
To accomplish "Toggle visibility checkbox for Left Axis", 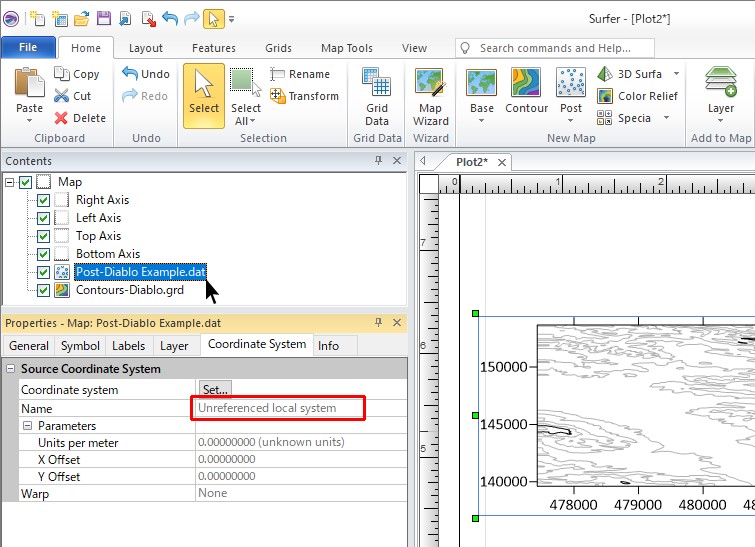I will [43, 218].
